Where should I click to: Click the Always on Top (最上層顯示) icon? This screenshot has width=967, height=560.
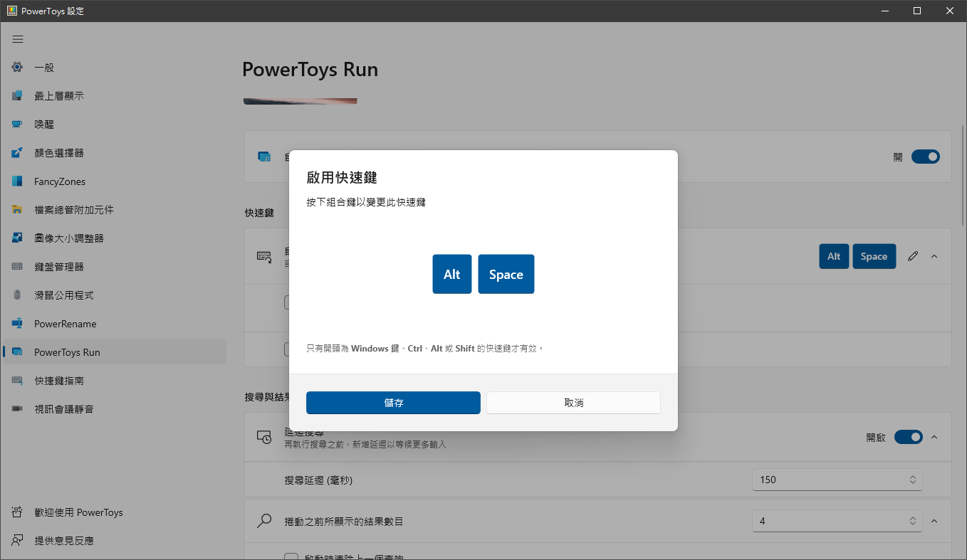click(x=17, y=96)
